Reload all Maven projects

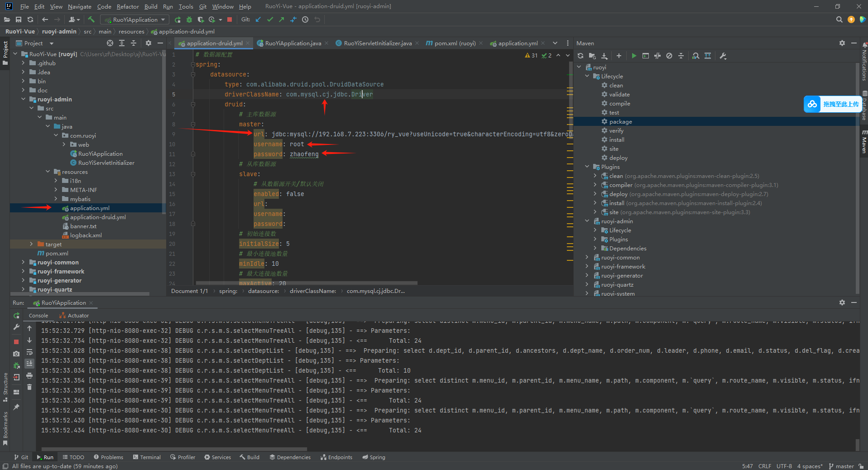(x=580, y=56)
